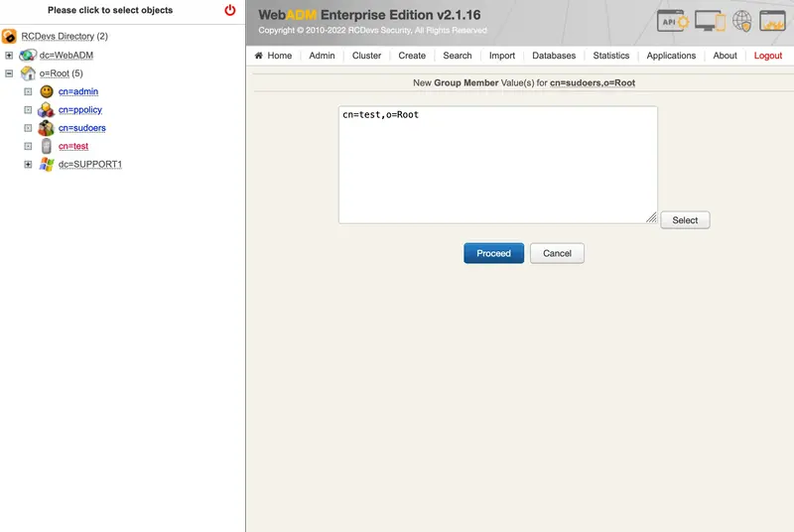Select the dc=WebADM tree entry
The height and width of the screenshot is (532, 794).
click(66, 56)
